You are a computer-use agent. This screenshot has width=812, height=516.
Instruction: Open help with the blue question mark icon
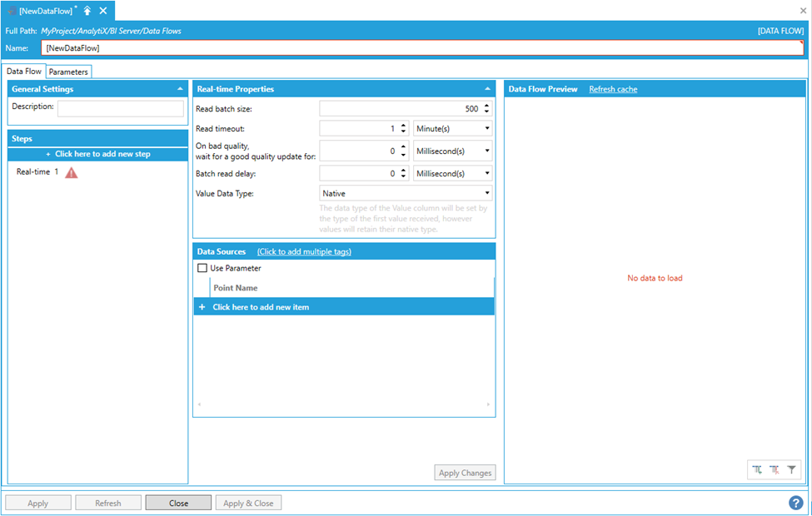click(x=796, y=503)
